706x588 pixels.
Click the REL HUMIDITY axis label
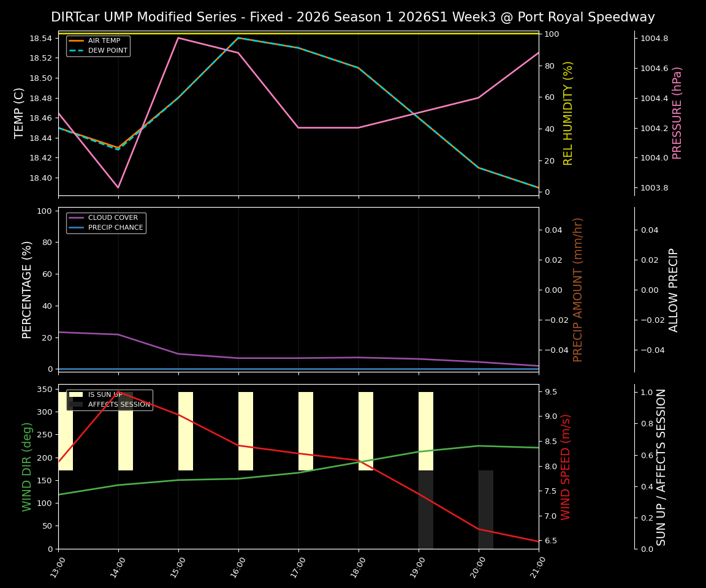[x=567, y=112]
